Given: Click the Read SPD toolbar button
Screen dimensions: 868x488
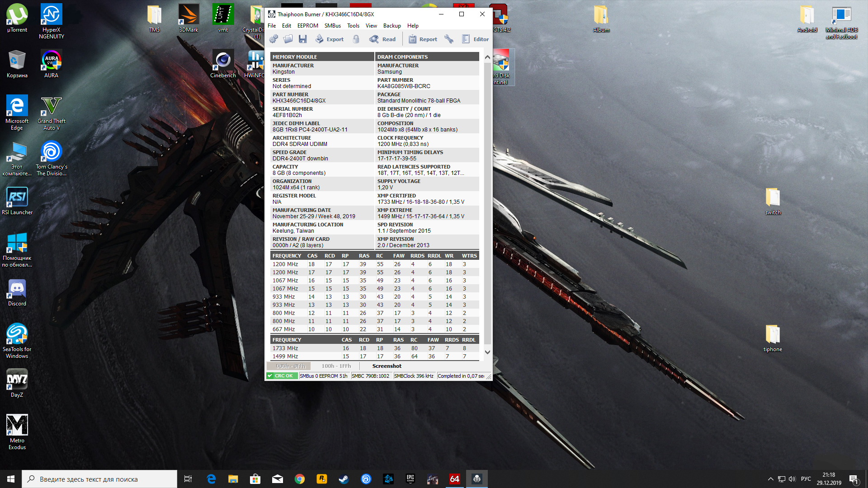Looking at the screenshot, I should (382, 39).
